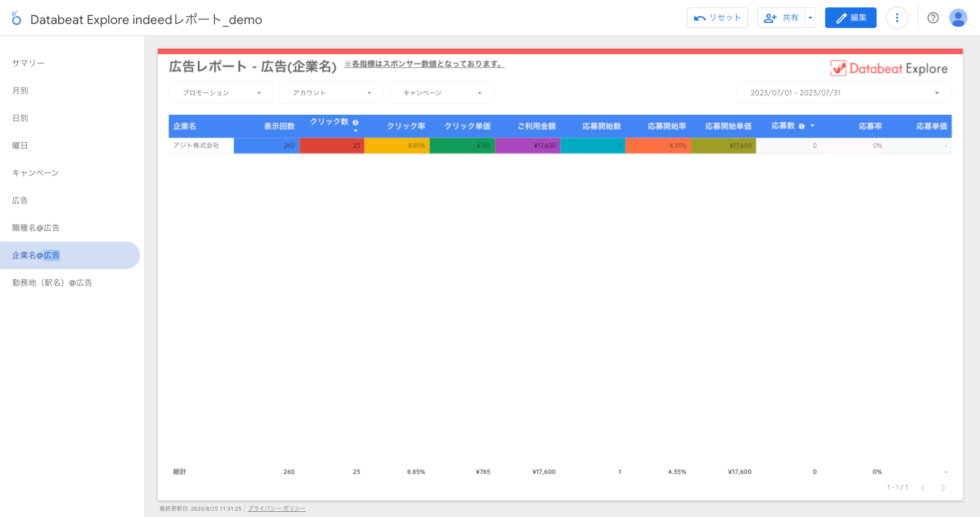Click the arrow beside the 応募数 header

(x=812, y=126)
